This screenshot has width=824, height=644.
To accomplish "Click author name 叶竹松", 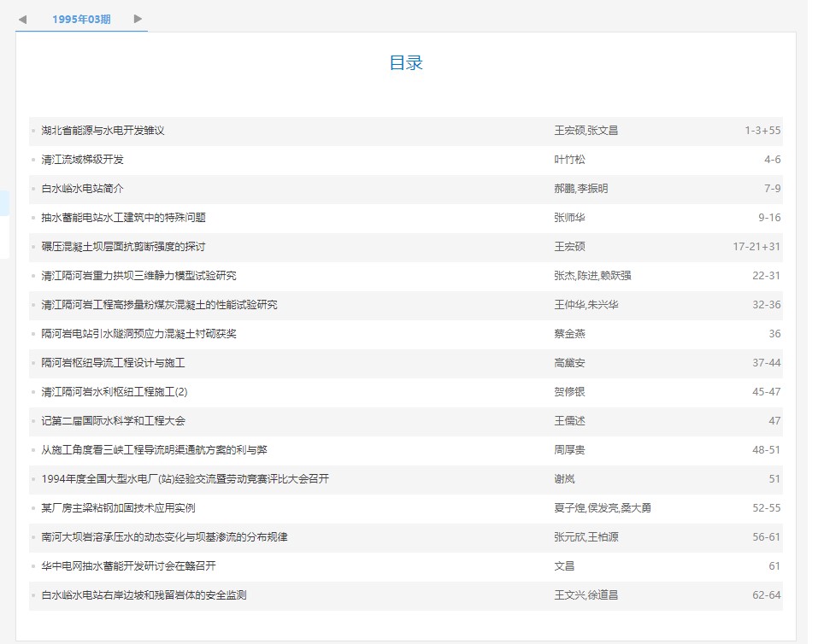I will (x=569, y=160).
